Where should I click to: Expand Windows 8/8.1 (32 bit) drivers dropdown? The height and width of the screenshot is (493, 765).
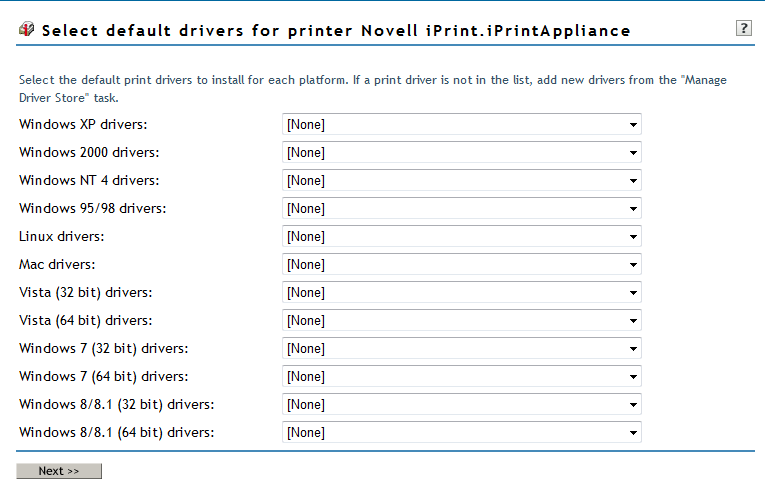pos(461,405)
